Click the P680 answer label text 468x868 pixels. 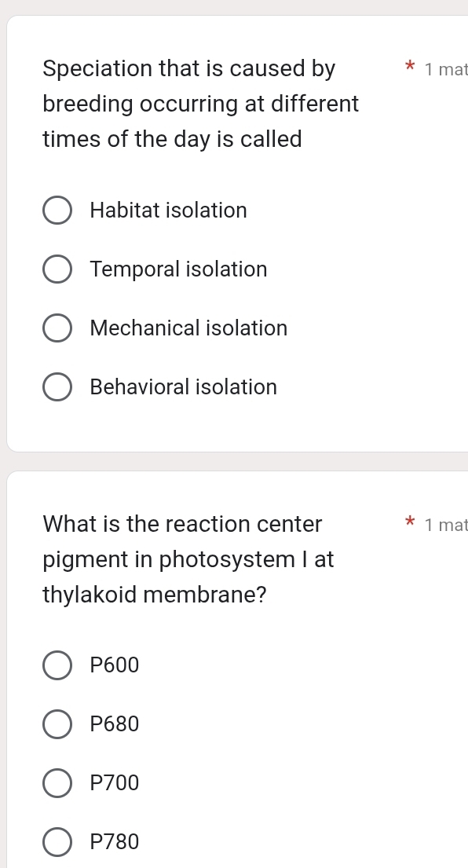[x=114, y=723]
